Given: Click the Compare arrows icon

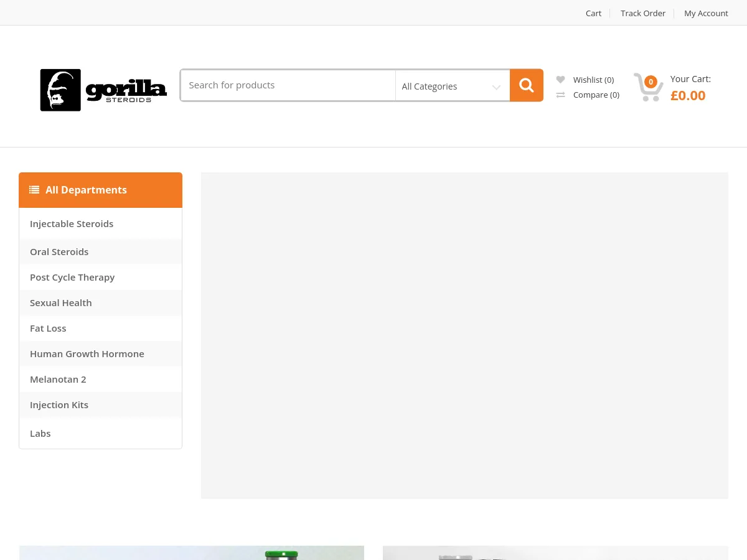Looking at the screenshot, I should pos(561,94).
